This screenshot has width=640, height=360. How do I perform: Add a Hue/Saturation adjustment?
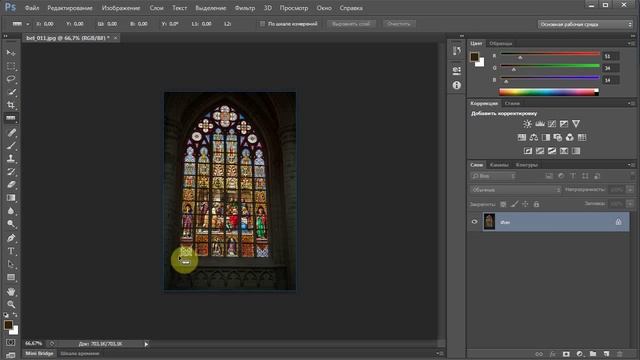pos(522,138)
